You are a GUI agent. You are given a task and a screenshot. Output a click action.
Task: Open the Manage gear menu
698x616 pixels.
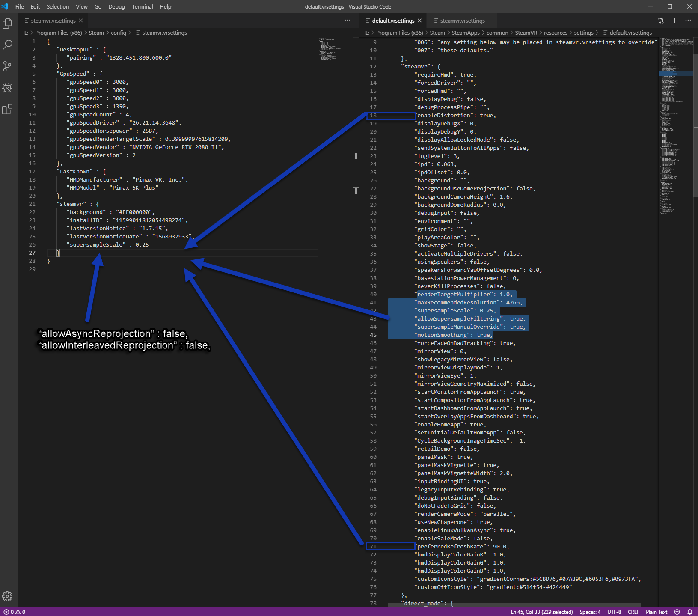pos(7,596)
